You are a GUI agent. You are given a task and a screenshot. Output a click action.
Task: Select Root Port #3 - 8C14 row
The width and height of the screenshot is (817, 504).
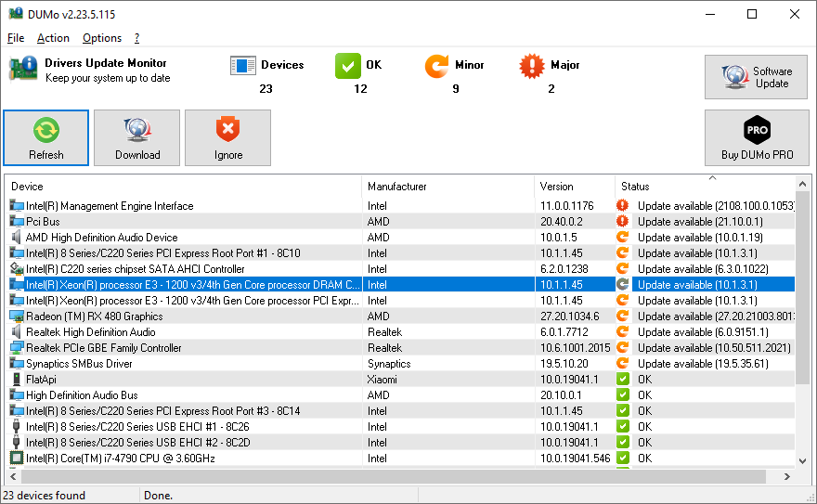[400, 411]
